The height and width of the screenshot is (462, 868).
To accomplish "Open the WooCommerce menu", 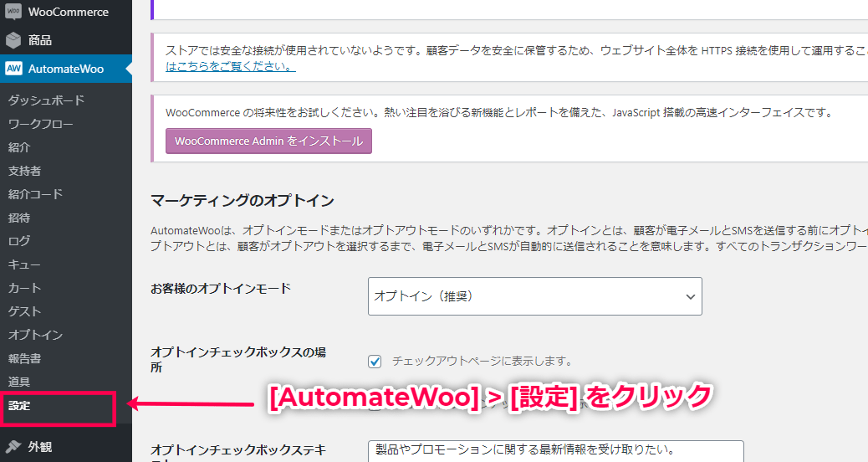I will pos(66,12).
